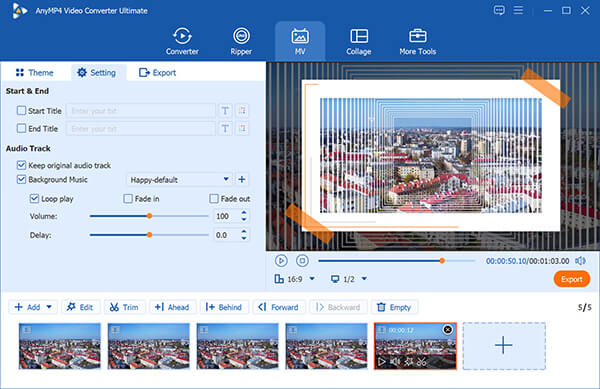Select the third clip thumbnail

click(x=237, y=346)
